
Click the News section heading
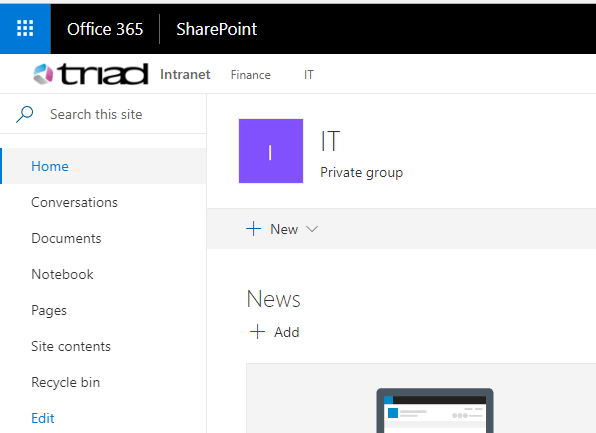273,299
